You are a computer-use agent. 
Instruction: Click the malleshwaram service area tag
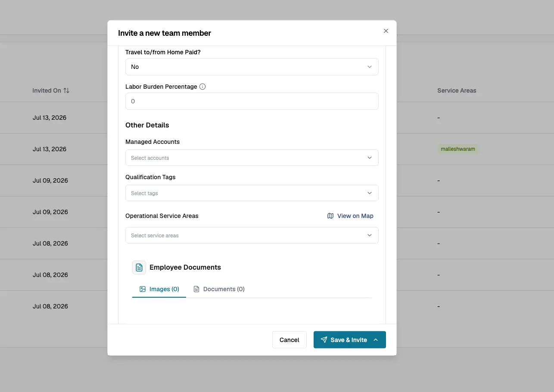458,149
